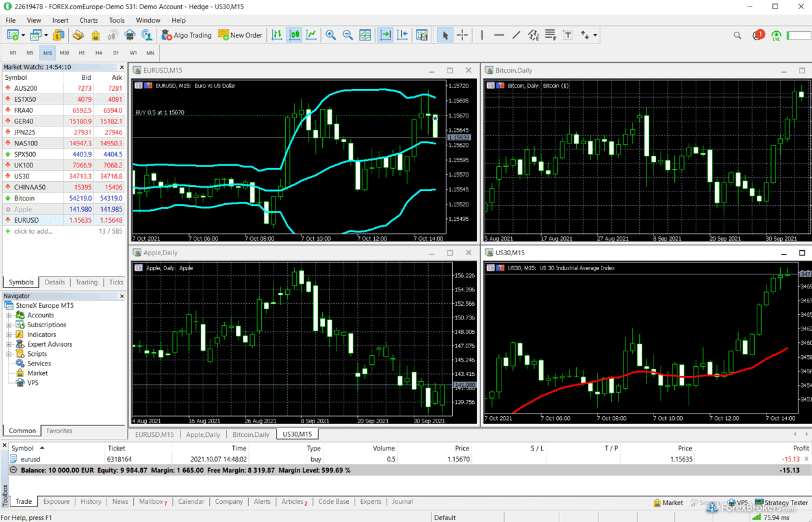The width and height of the screenshot is (812, 522).
Task: Select the text label drawing tool
Action: (568, 35)
